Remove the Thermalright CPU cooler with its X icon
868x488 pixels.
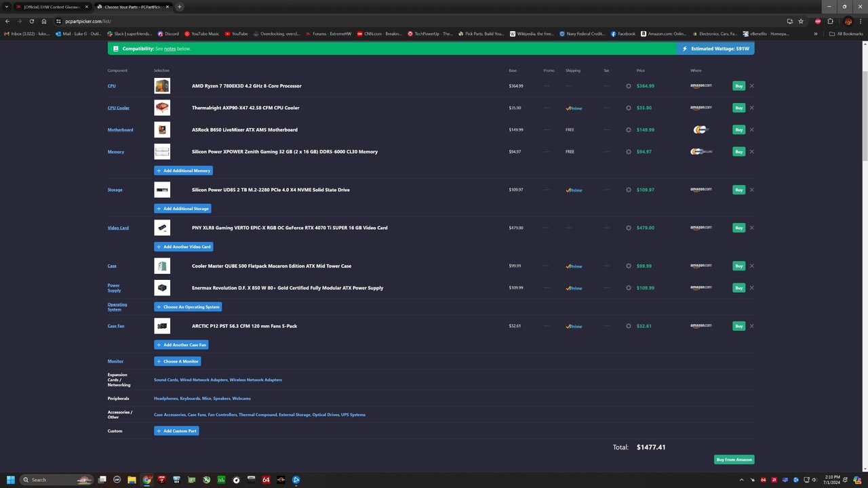(x=752, y=108)
